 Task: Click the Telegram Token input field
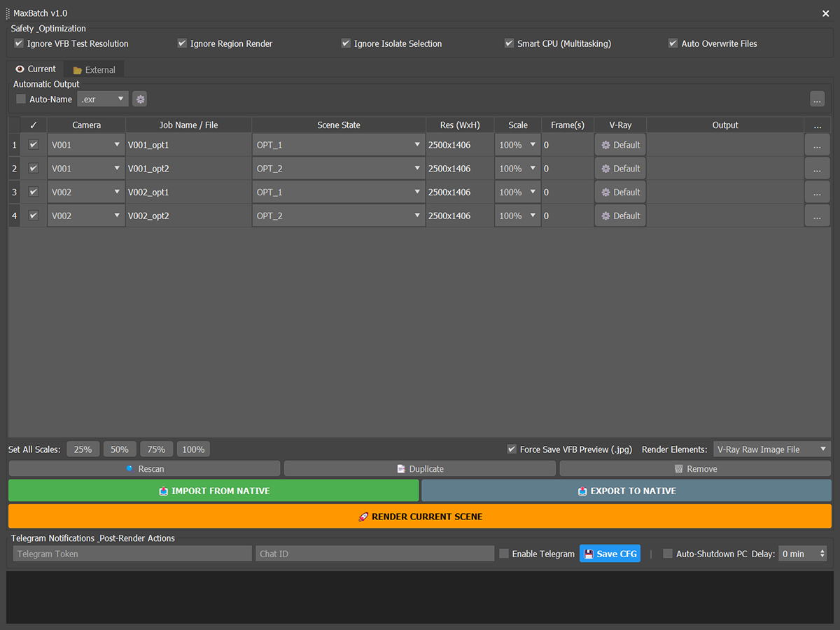132,554
